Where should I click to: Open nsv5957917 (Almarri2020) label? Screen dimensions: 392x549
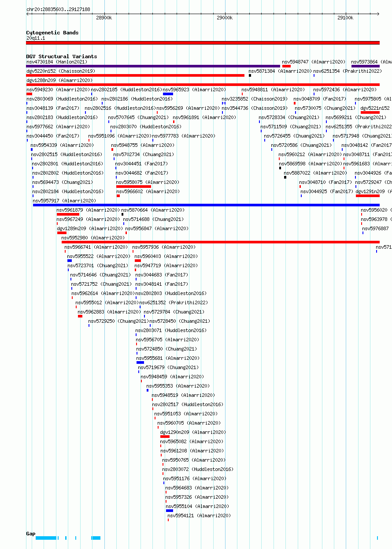[64, 201]
